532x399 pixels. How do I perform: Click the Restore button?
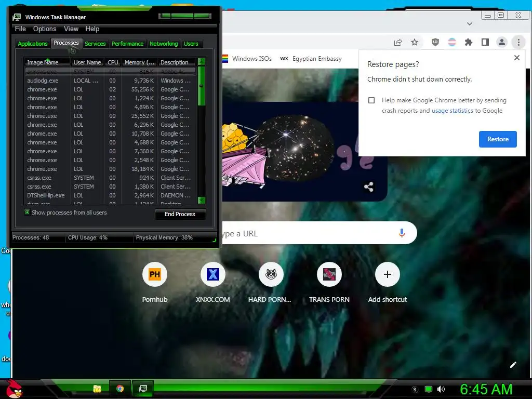(498, 139)
